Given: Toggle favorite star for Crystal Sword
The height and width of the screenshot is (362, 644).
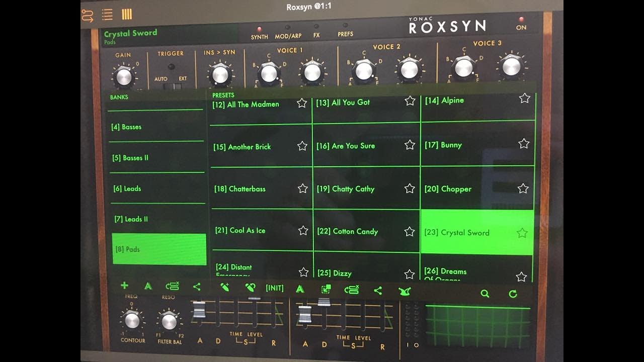Looking at the screenshot, I should click(x=522, y=233).
